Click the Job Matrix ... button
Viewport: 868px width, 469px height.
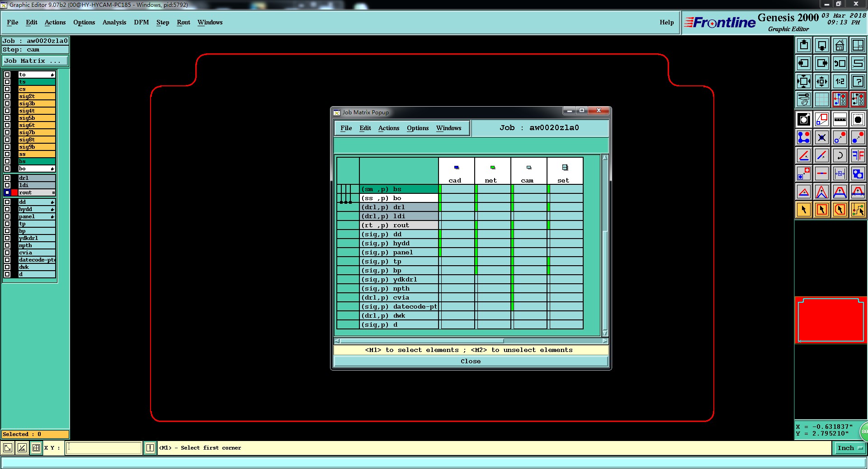(x=35, y=61)
